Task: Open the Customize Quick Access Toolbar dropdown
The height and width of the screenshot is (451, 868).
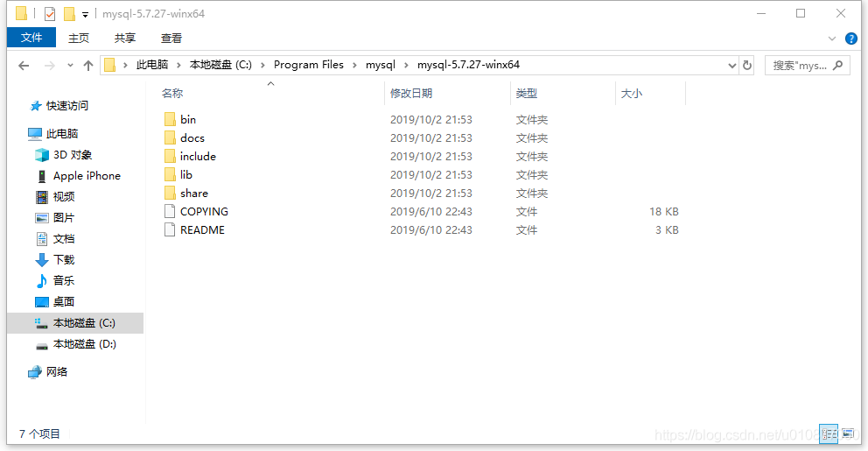Action: point(85,14)
